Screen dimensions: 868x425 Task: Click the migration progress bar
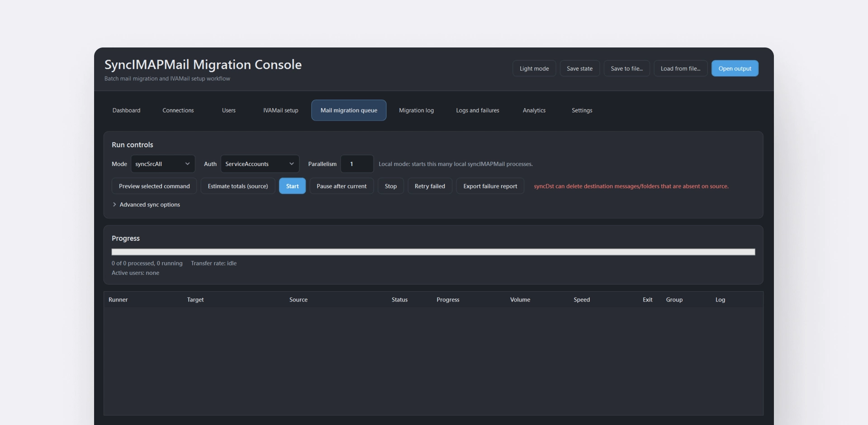[x=433, y=252]
